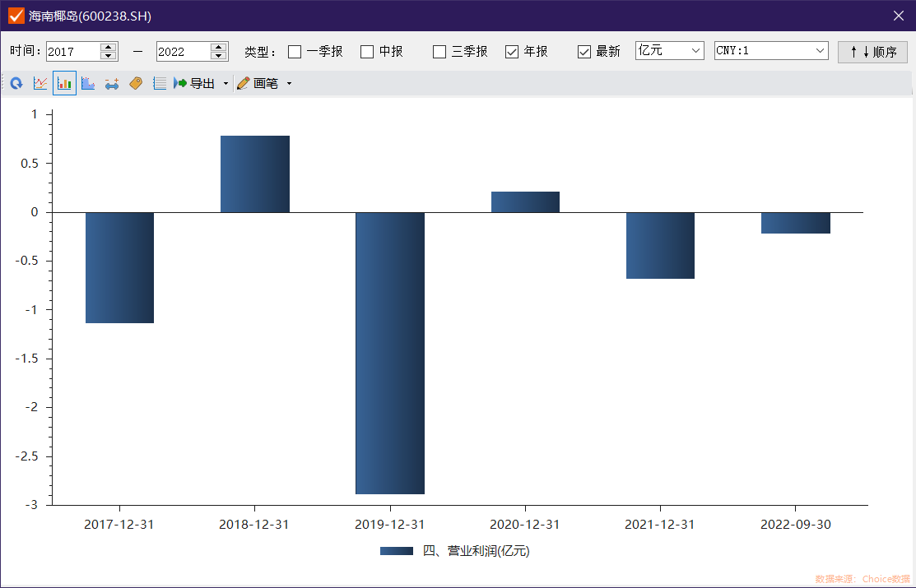
Task: Switch to line chart view
Action: point(40,83)
